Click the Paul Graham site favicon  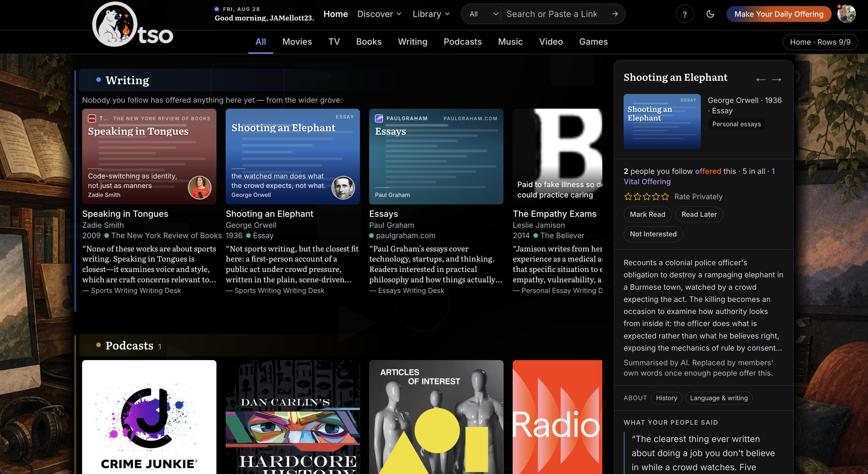379,118
